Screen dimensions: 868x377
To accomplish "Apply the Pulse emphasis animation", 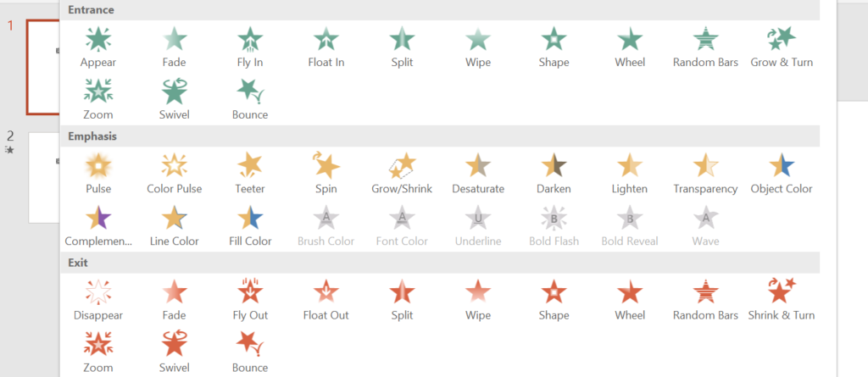I will tap(98, 174).
